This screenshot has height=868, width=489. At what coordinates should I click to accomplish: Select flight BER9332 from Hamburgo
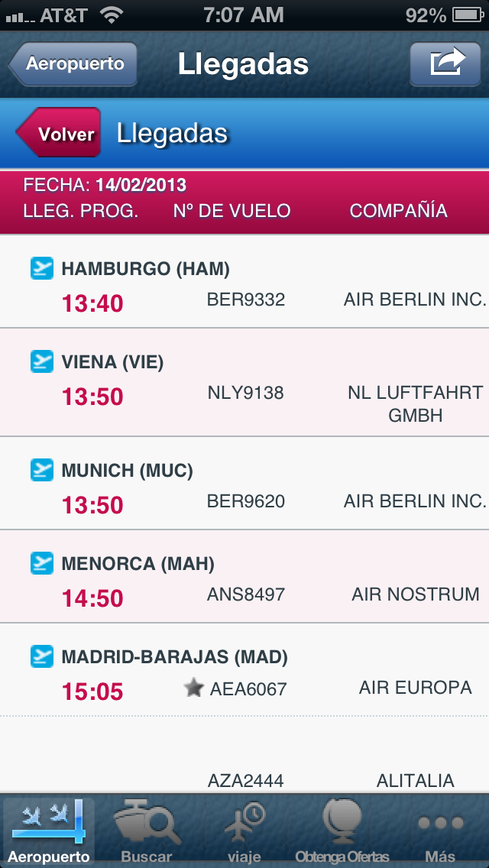pos(244,281)
